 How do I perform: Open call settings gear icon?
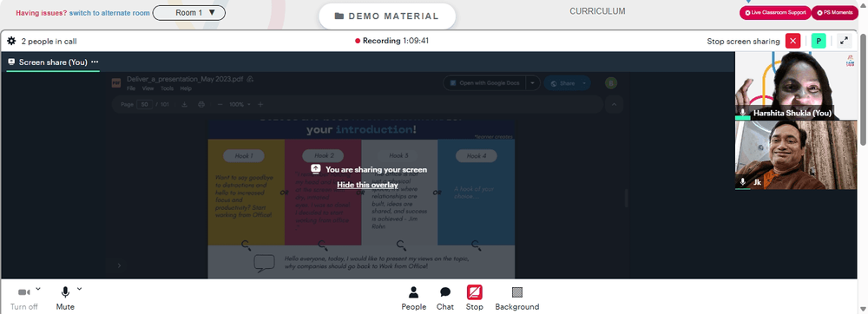tap(11, 41)
